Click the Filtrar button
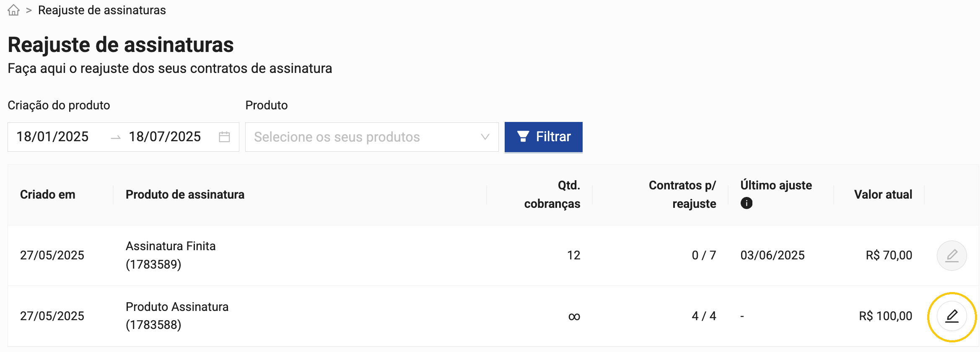The image size is (980, 352). 543,137
